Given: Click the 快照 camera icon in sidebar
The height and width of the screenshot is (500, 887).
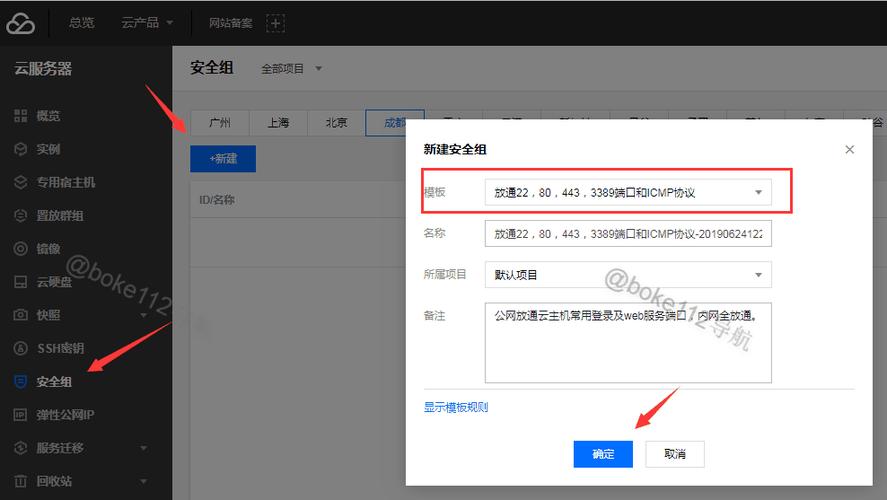Looking at the screenshot, I should pyautogui.click(x=20, y=315).
